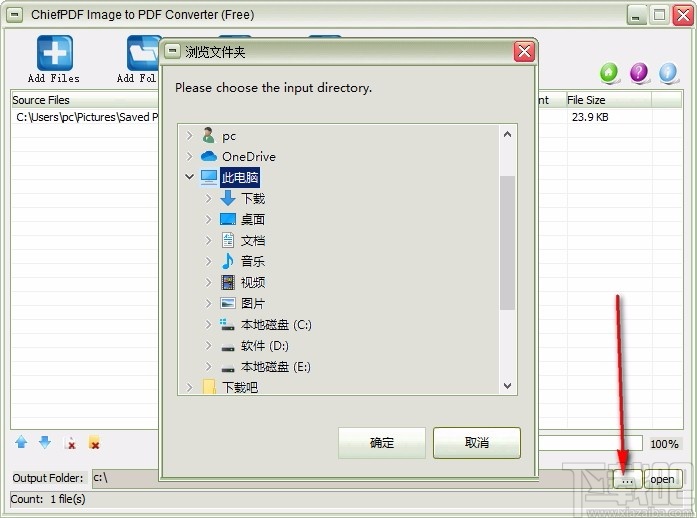The height and width of the screenshot is (518, 697).
Task: Expand the 图片 folder node
Action: [x=208, y=303]
